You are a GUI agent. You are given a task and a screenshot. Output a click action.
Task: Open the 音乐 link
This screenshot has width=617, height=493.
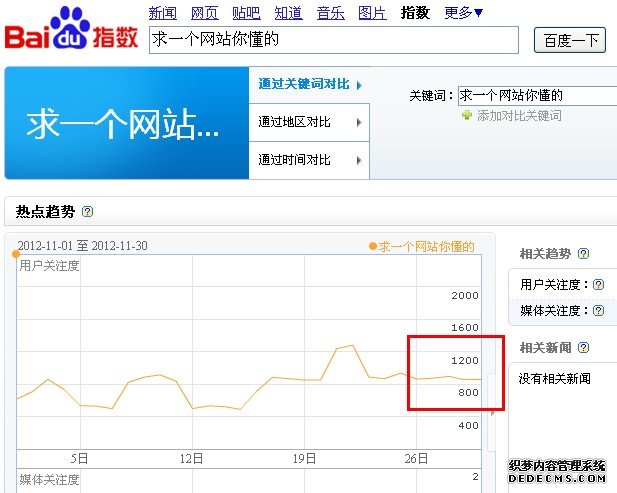330,13
